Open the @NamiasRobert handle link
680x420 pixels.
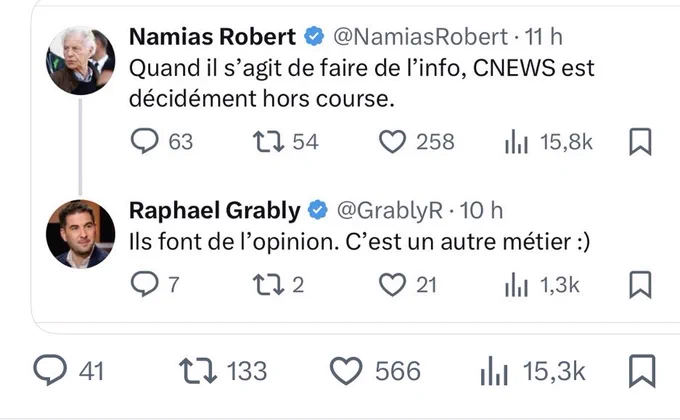(420, 36)
